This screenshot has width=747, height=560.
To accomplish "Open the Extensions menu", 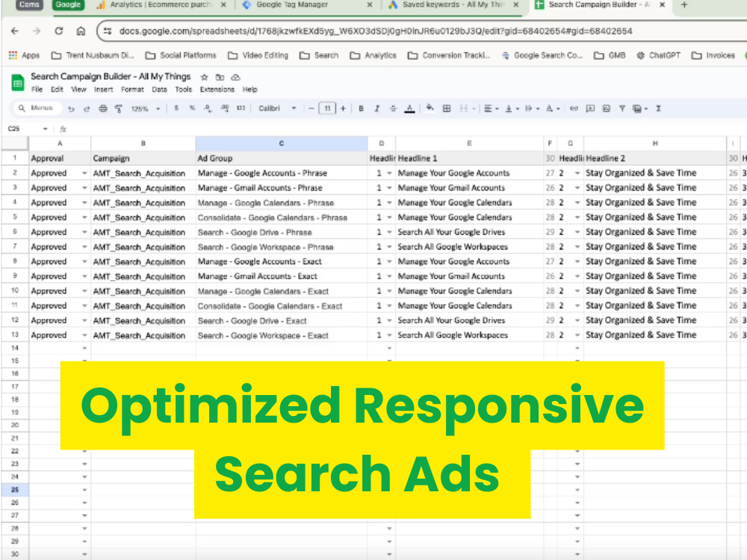I will pyautogui.click(x=217, y=90).
